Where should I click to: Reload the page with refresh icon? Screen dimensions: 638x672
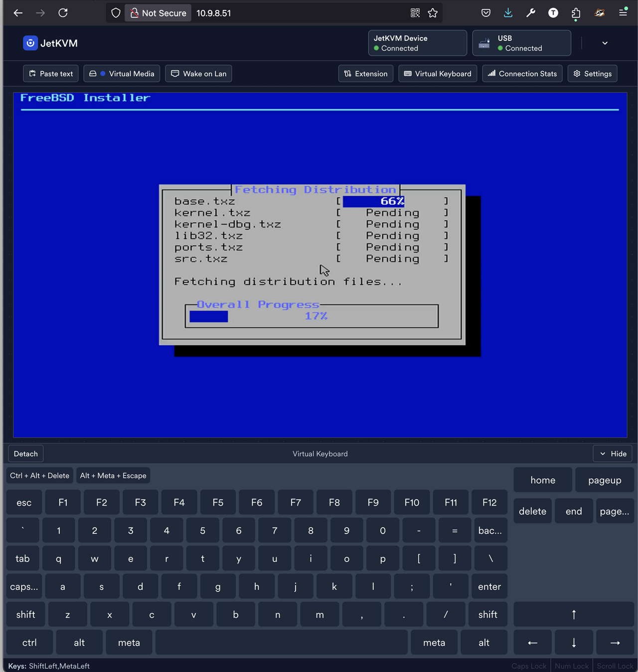(x=63, y=13)
